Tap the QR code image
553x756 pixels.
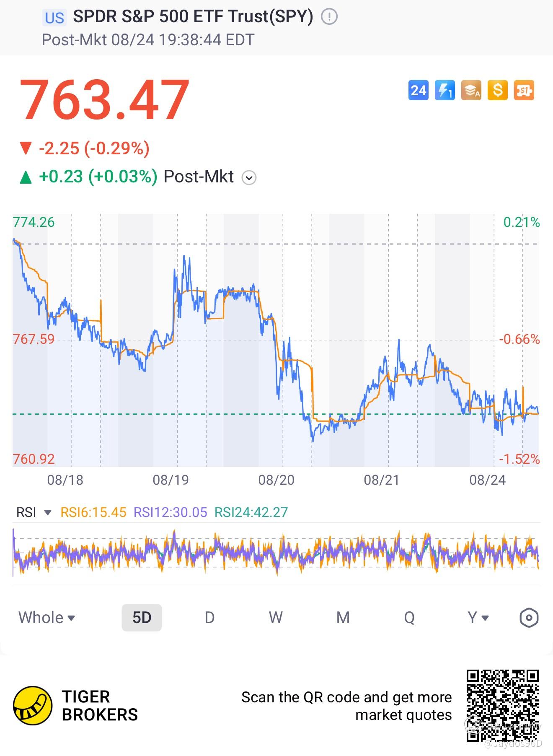pyautogui.click(x=503, y=706)
